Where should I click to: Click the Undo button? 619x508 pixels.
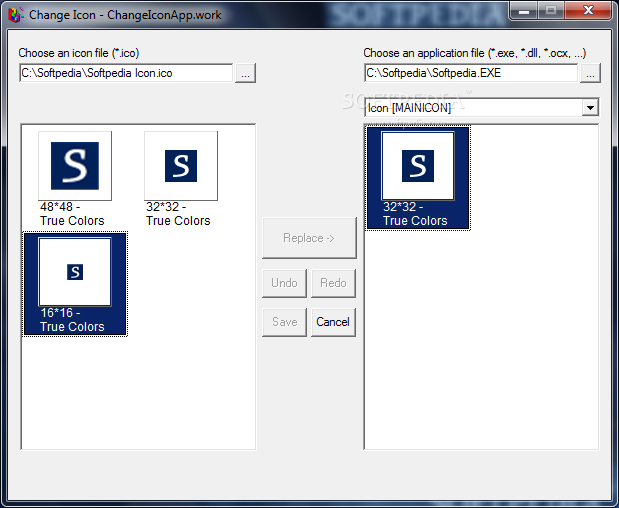[x=284, y=283]
